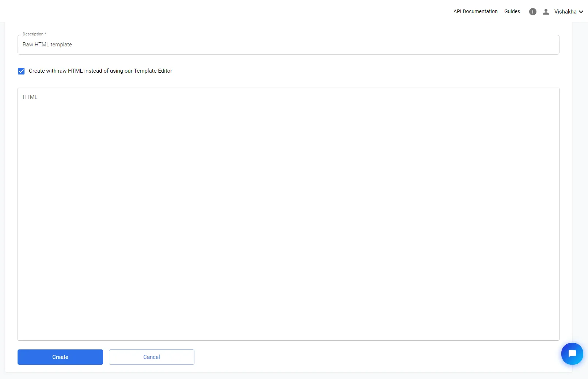Cancel the template creation
Viewport: 588px width, 379px height.
point(151,357)
